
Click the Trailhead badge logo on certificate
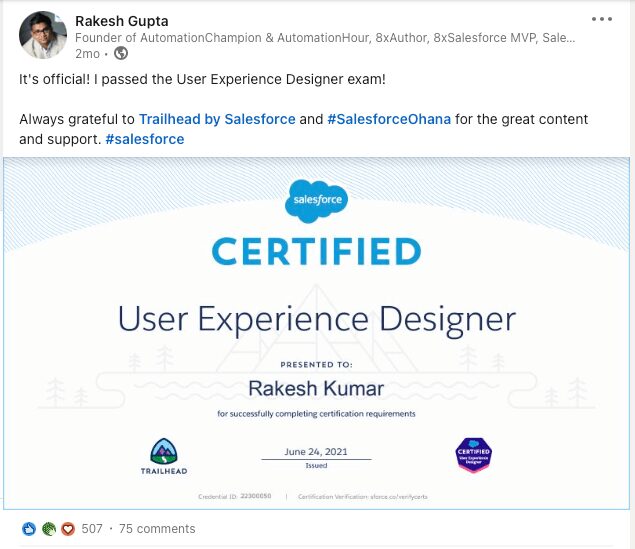tap(164, 456)
